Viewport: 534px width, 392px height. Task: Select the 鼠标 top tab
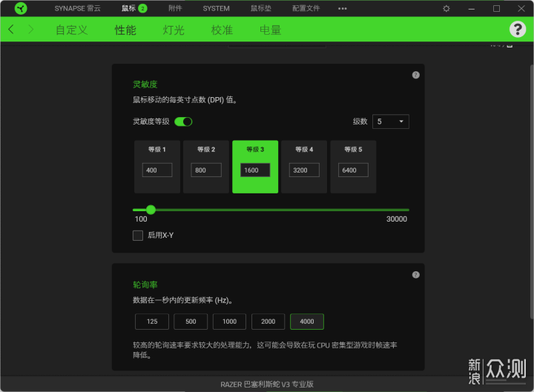point(128,8)
